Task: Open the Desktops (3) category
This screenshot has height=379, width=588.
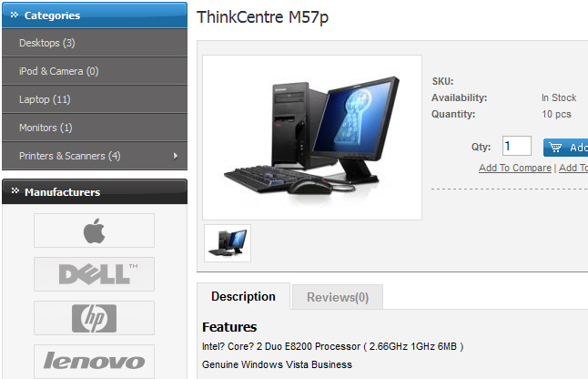Action: coord(47,43)
